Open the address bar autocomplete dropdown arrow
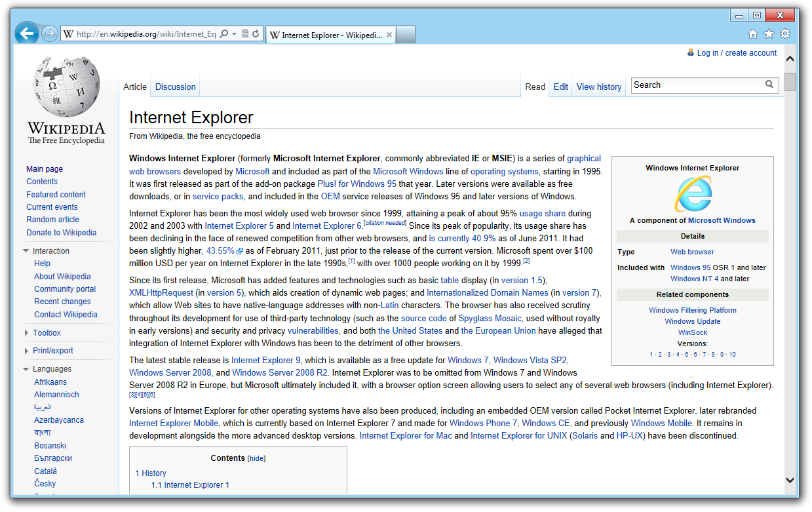Image resolution: width=812 pixels, height=512 pixels. click(234, 34)
